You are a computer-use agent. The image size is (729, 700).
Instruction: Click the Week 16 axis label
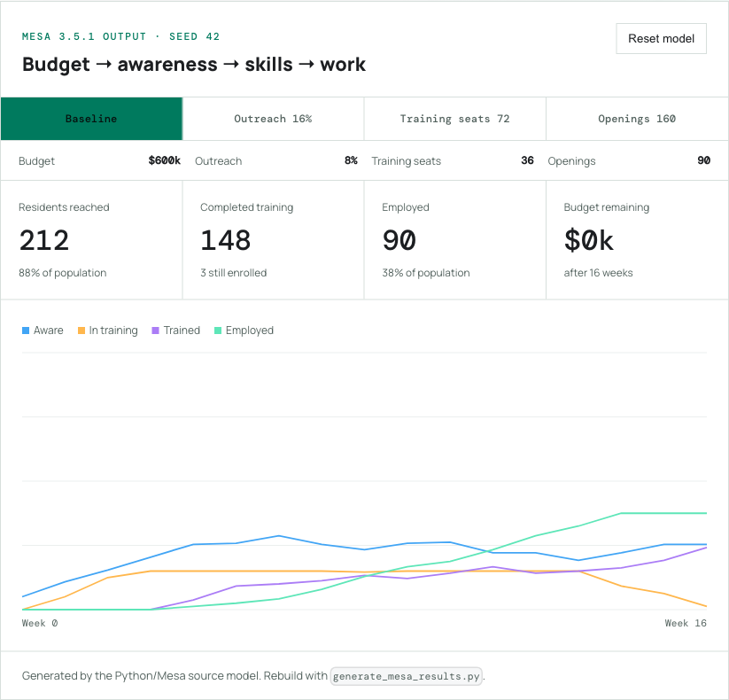tap(686, 623)
